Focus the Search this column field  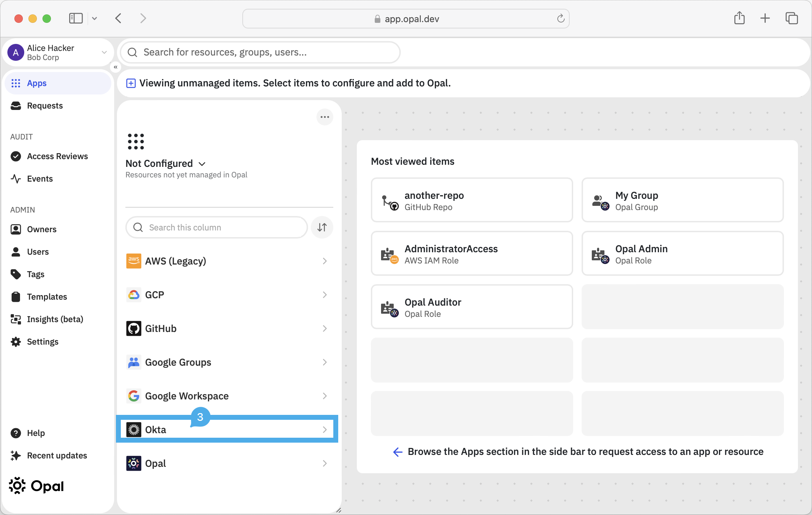click(x=217, y=228)
